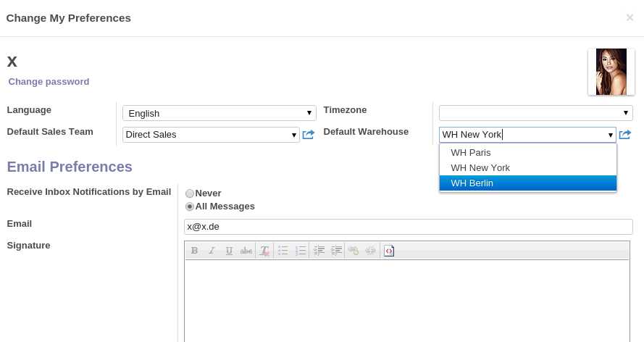The width and height of the screenshot is (644, 342).
Task: Click the remove formatting icon
Action: (264, 251)
